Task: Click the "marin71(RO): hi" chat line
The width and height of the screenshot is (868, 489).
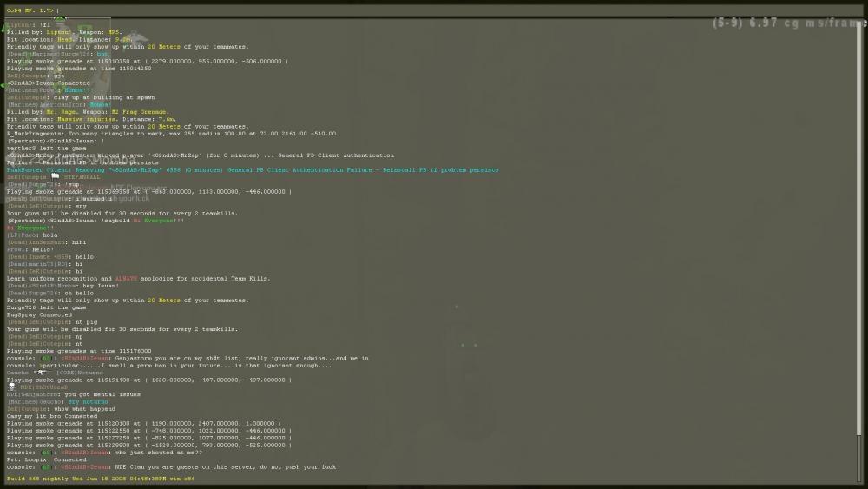Action: 45,264
